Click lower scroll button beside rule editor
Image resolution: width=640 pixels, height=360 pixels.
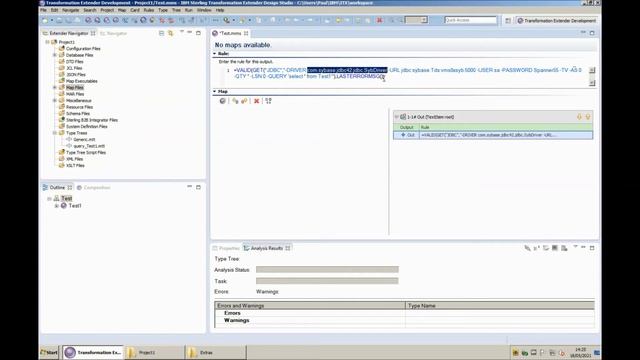[x=592, y=83]
